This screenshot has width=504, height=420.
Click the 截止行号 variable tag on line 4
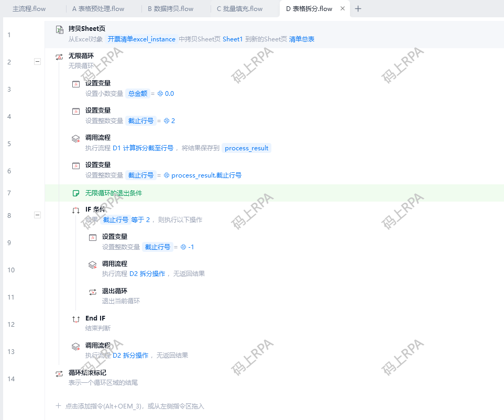141,121
